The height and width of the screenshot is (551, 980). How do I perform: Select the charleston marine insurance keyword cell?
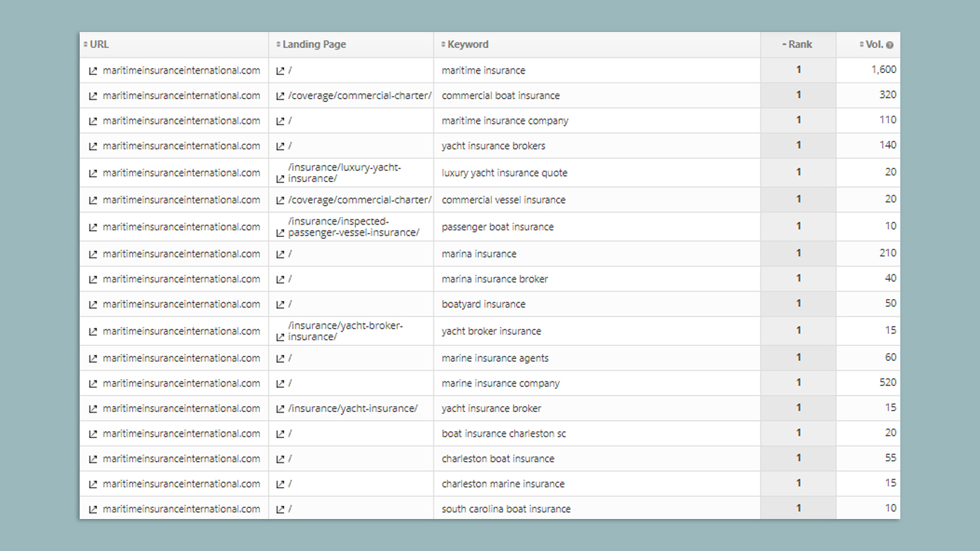point(596,484)
